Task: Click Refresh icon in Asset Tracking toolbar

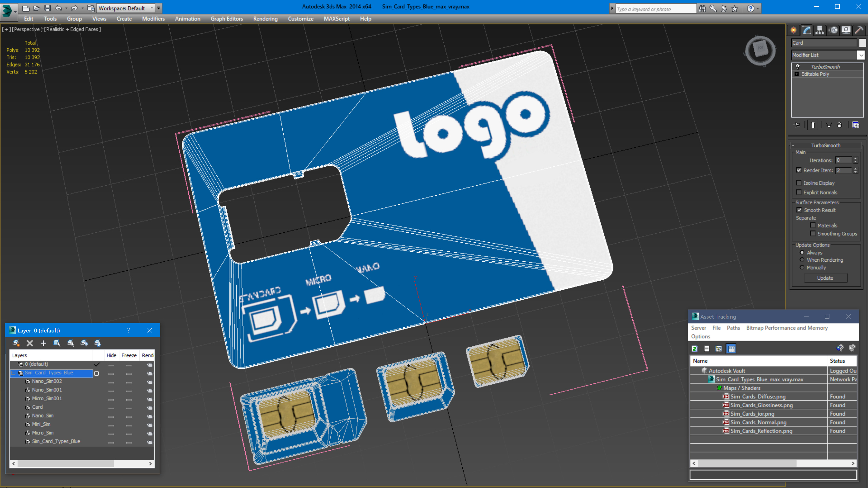Action: click(x=694, y=349)
